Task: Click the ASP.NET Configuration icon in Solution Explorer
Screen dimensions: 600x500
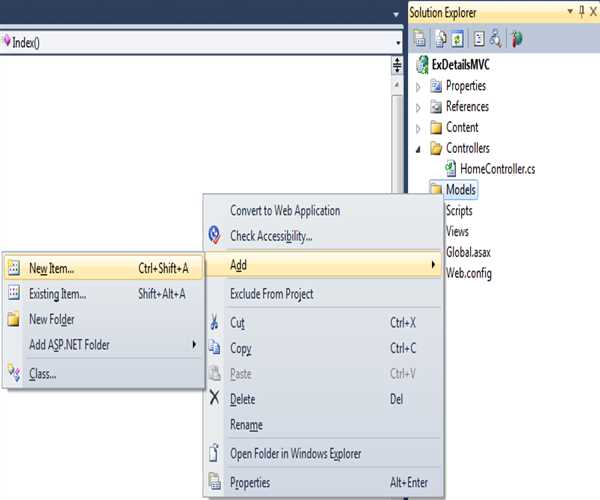Action: pos(516,39)
